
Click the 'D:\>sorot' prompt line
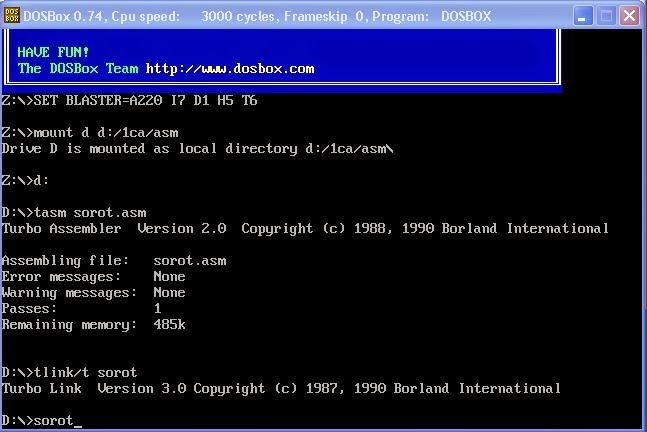tap(42, 420)
